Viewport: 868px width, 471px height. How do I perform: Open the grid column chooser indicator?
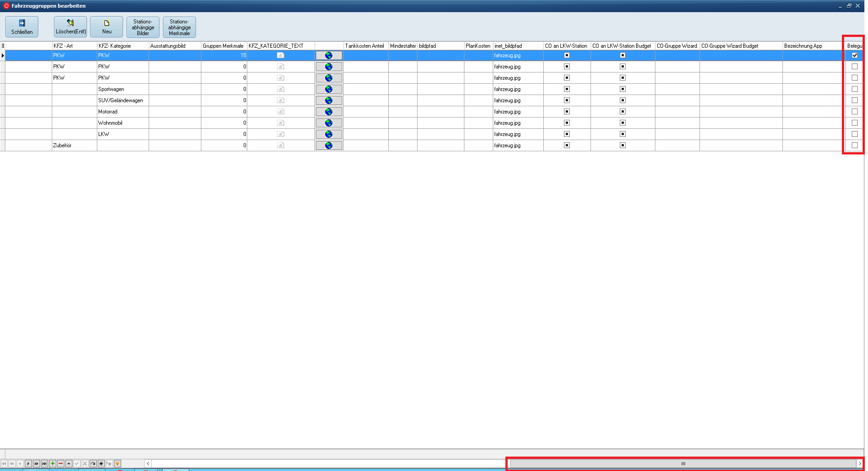[x=3, y=46]
